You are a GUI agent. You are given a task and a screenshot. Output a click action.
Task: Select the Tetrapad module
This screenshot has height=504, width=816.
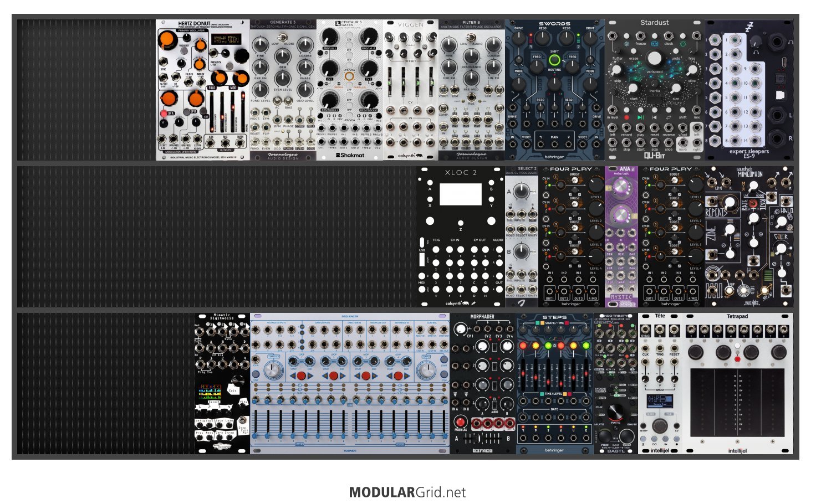coord(738,383)
